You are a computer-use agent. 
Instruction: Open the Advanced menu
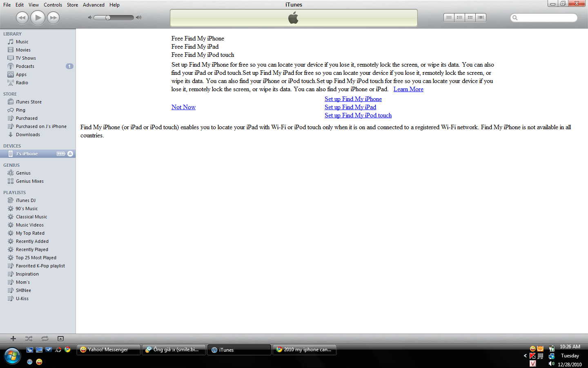pos(94,5)
